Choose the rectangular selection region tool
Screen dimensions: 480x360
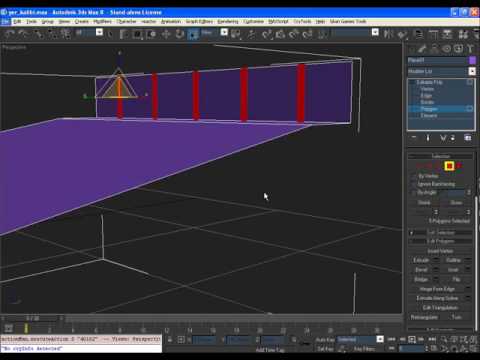click(137, 34)
